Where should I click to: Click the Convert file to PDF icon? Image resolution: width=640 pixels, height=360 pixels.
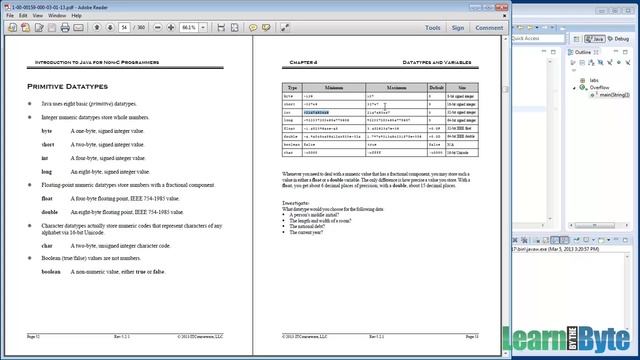point(26,28)
